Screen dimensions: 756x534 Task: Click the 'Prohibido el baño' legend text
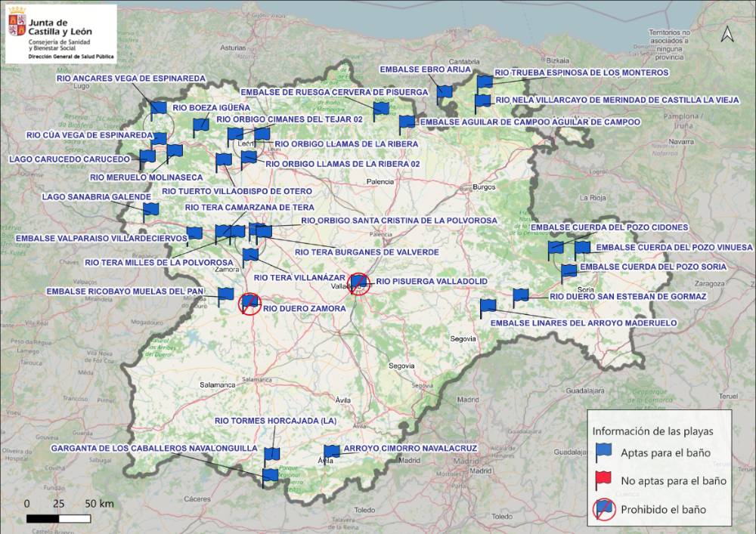coord(664,509)
